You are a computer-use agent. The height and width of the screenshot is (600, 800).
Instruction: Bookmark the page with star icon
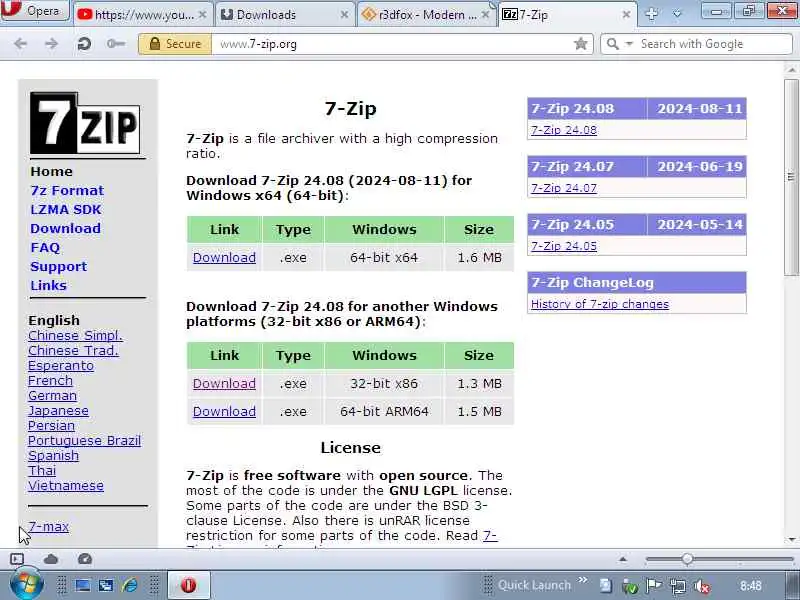581,44
